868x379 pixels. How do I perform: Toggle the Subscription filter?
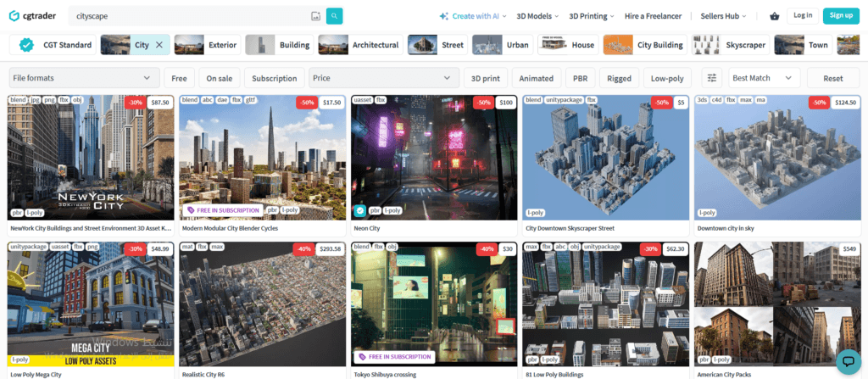pos(275,78)
